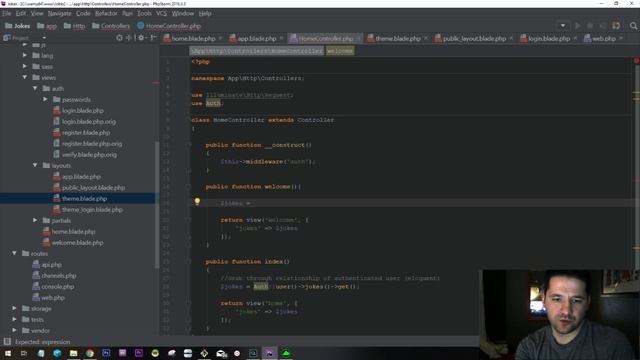Click the scroll-from-source target icon
Viewport: 640px width, 360px height.
(x=119, y=38)
